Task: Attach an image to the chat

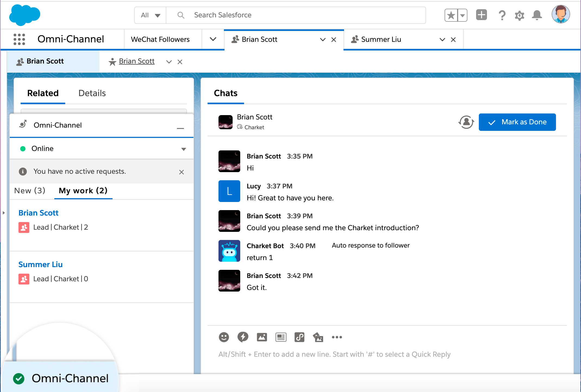Action: pyautogui.click(x=262, y=337)
